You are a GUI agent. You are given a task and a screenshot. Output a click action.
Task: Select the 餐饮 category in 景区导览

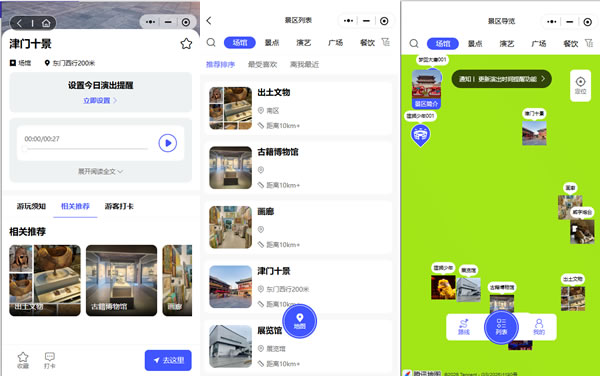570,44
